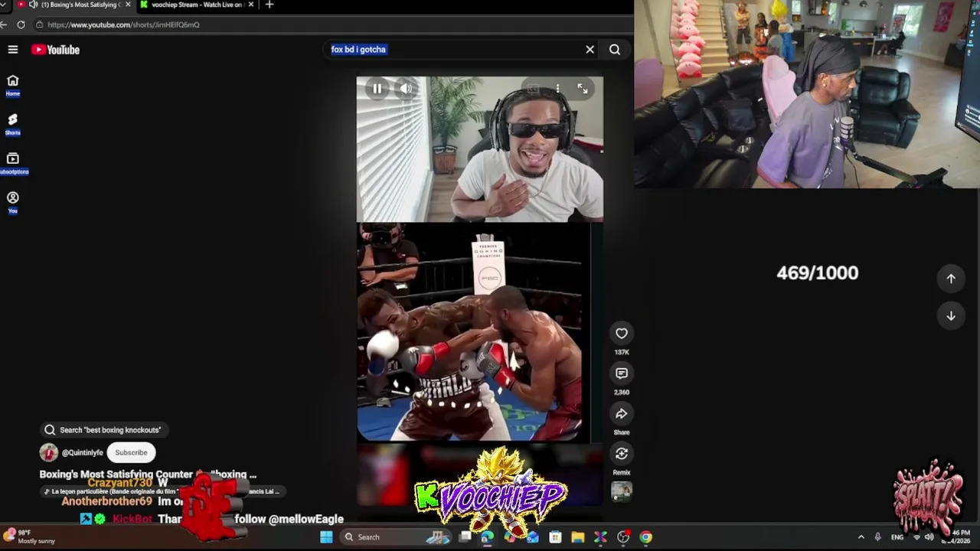Subscribe to the @Quintinlyfe channel
The height and width of the screenshot is (551, 980).
(x=131, y=452)
